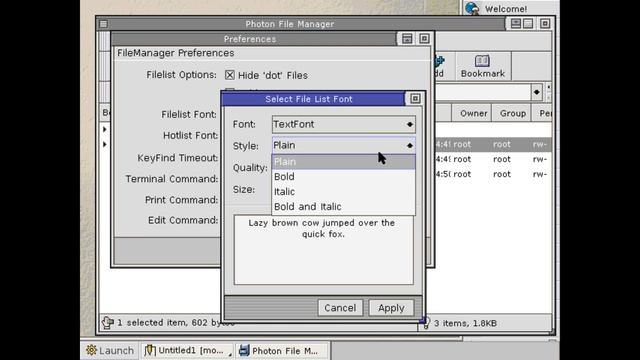Screen dimensions: 640x360
Task: Click the Terminal Command label
Action: (x=172, y=179)
